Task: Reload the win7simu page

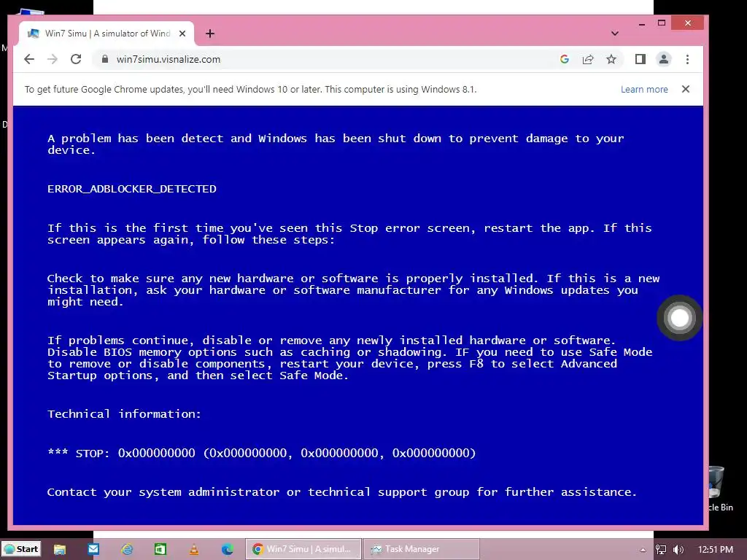Action: (76, 59)
